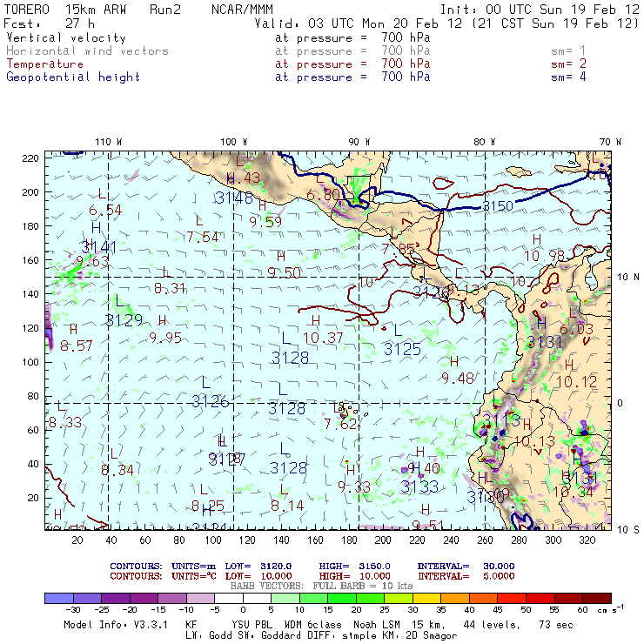Click the orange swatch between 40 and 45
The image size is (644, 644).
483,599
